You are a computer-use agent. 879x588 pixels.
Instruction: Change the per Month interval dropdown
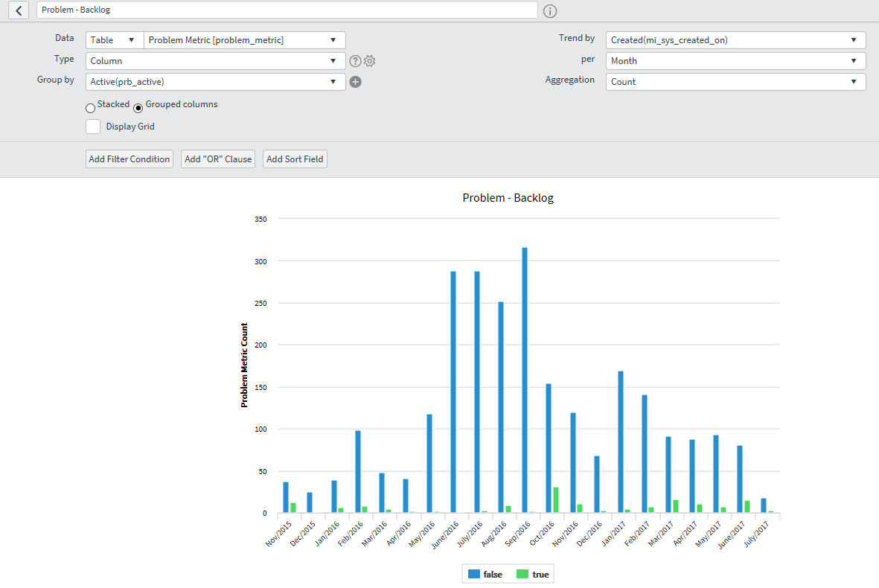click(x=735, y=61)
